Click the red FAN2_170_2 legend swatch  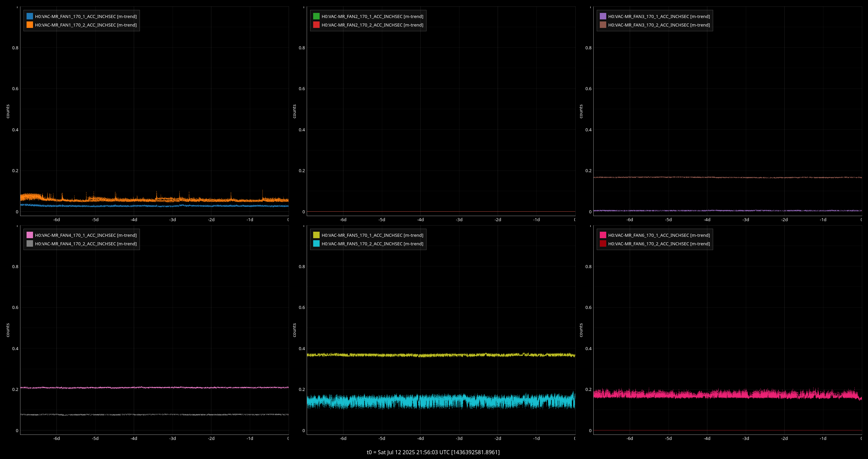317,25
